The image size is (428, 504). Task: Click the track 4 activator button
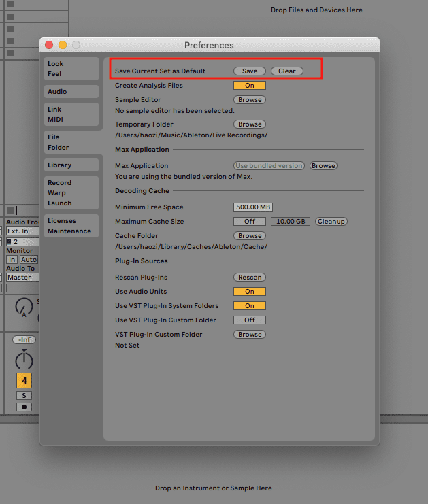(24, 381)
